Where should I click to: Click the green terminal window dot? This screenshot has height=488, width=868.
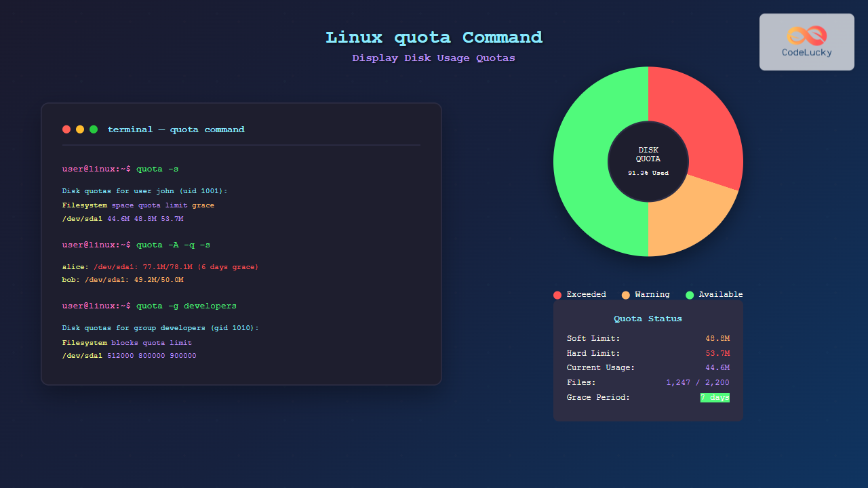click(94, 129)
